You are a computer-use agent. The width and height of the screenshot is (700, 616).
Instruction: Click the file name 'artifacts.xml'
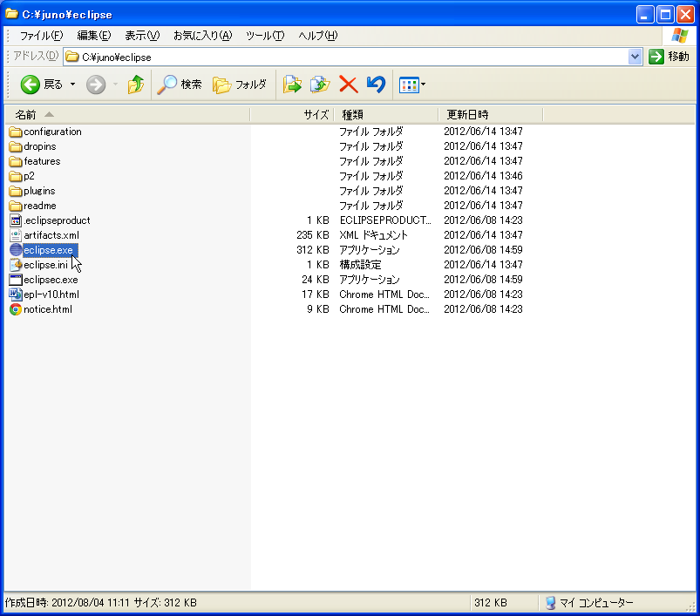point(51,235)
